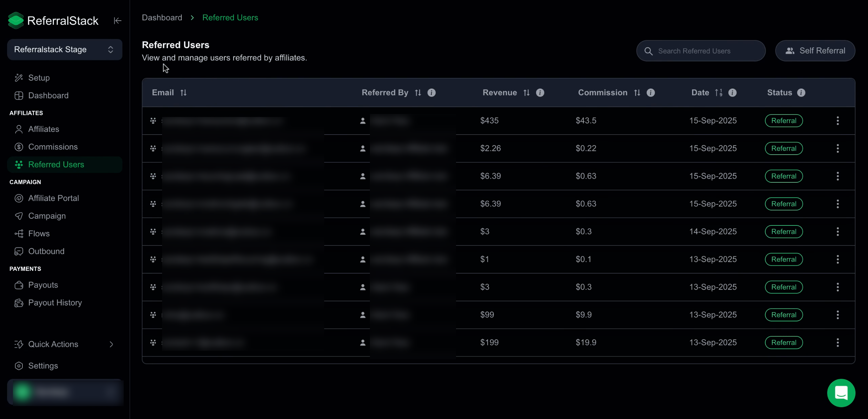
Task: Click info icon next to Commission
Action: (651, 93)
